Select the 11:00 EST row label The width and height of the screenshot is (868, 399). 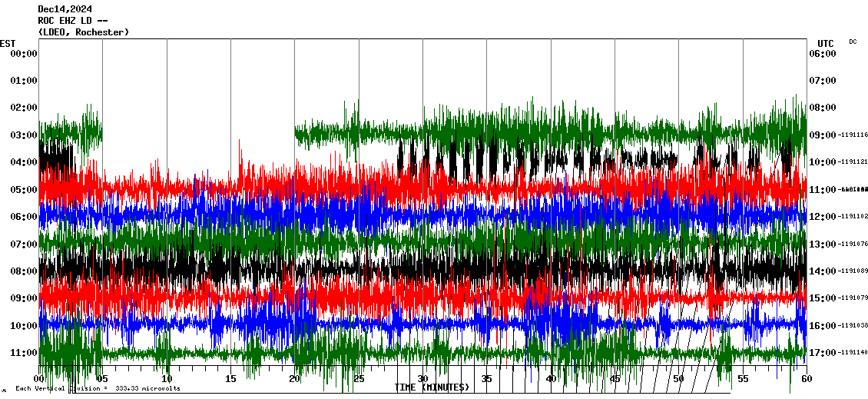tap(24, 353)
